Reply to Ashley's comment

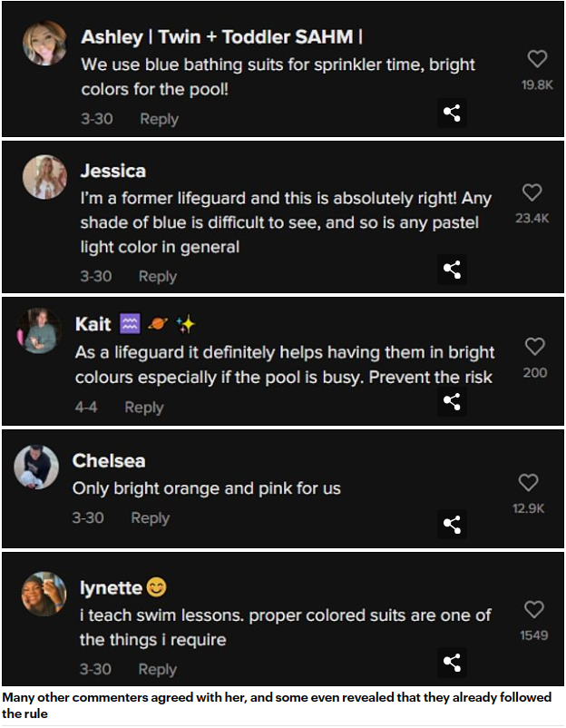(x=159, y=119)
